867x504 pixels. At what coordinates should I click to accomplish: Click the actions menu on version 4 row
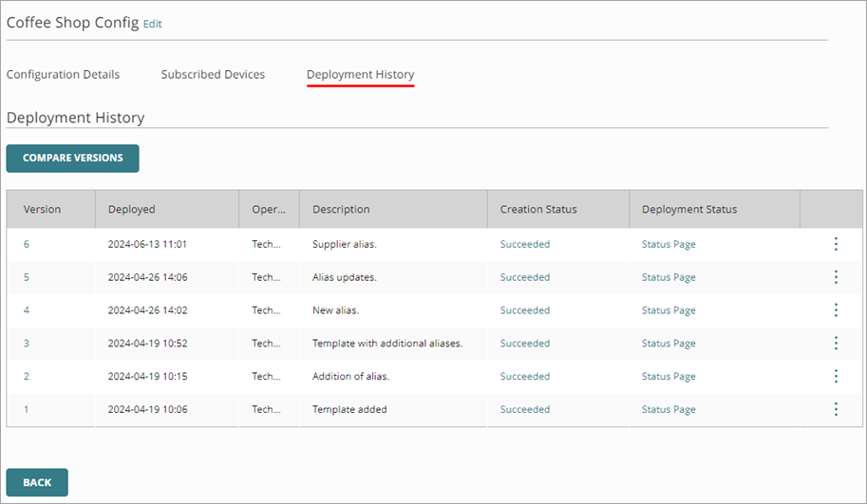(x=836, y=310)
